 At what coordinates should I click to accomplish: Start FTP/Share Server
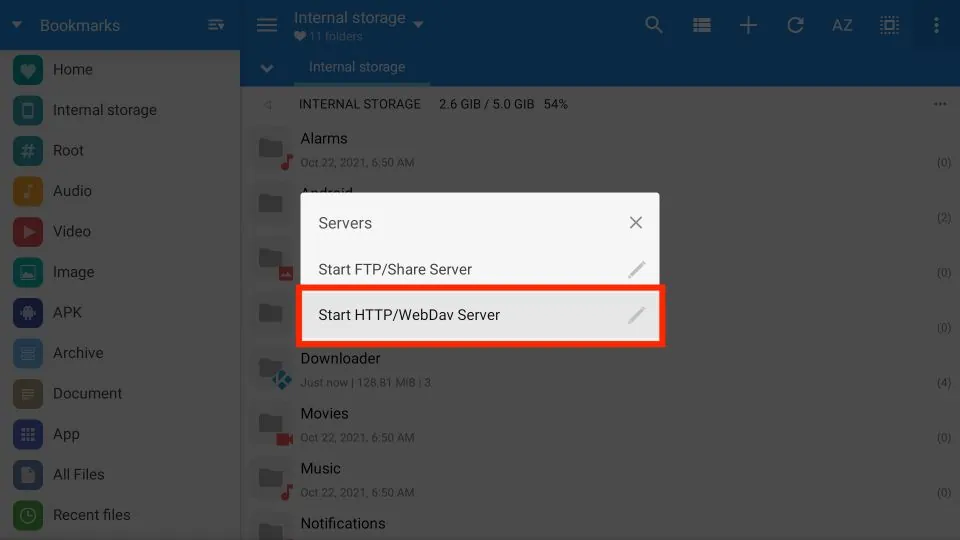point(479,269)
